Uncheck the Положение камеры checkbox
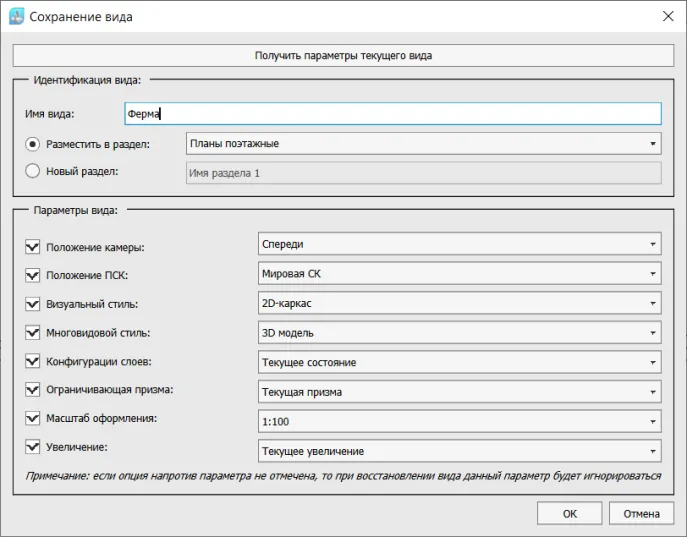The image size is (687, 537). (x=33, y=246)
